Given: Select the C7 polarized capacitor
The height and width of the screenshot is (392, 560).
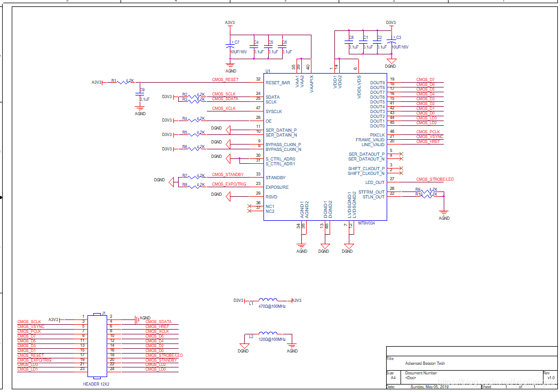Looking at the screenshot, I should 230,47.
